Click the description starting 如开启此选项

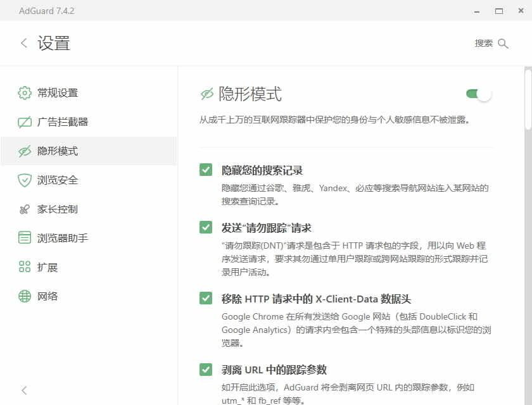tap(348, 394)
